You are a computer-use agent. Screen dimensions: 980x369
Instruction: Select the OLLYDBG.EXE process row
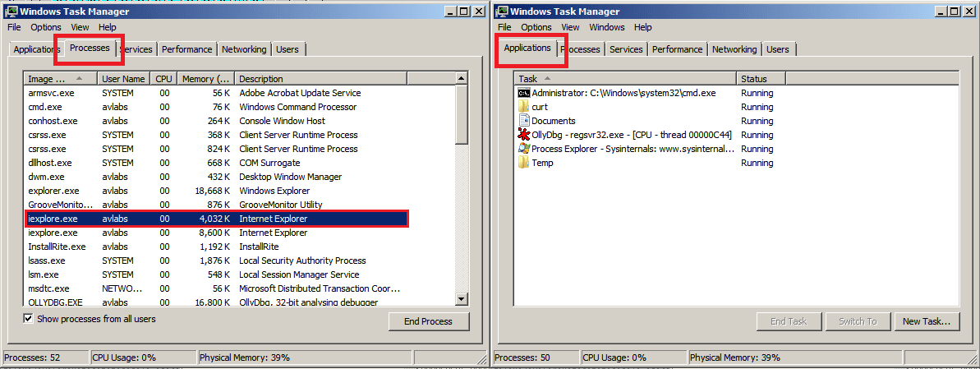[x=216, y=302]
